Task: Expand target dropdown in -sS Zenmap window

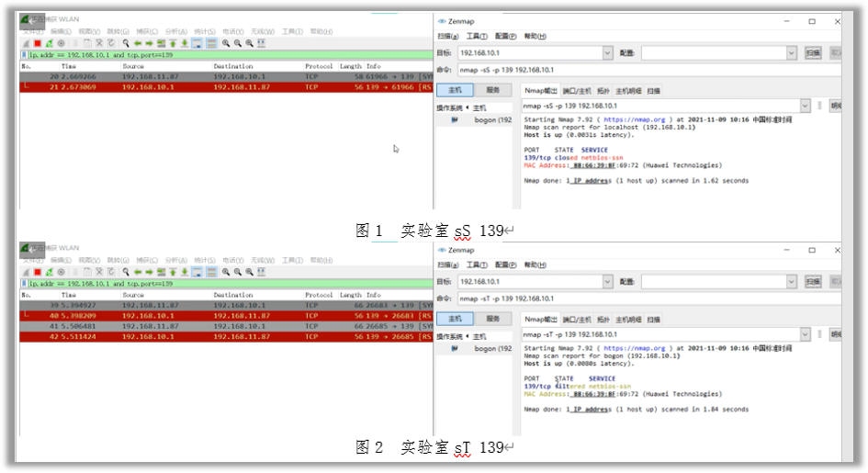Action: point(607,53)
